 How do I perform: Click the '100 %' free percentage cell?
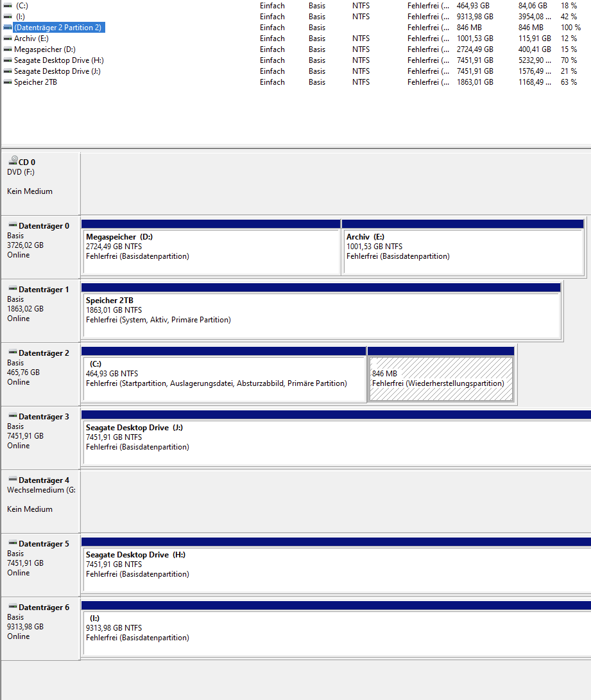point(570,28)
